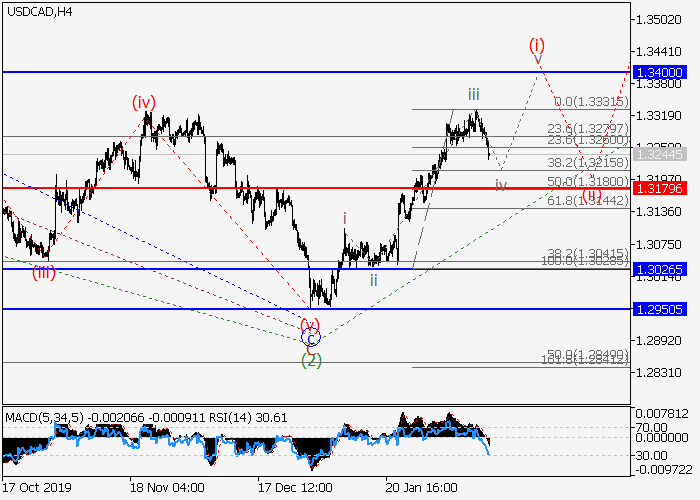
Task: Select the red (iii) wave label at left
Action: click(x=43, y=272)
